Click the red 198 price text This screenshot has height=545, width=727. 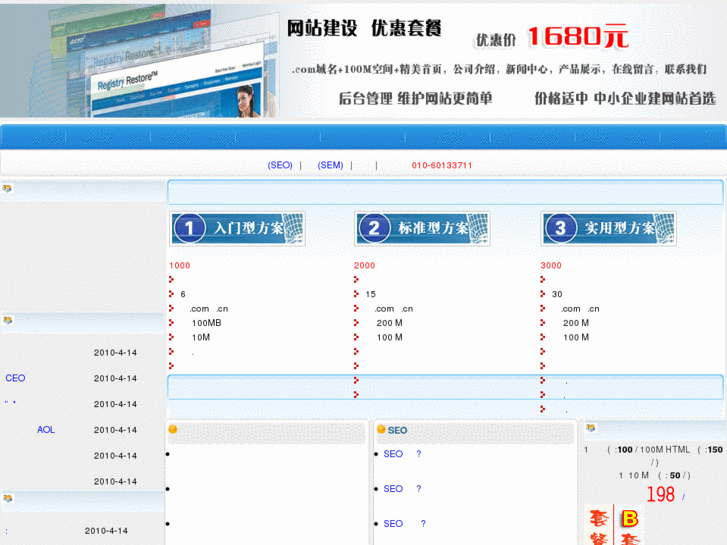[660, 495]
